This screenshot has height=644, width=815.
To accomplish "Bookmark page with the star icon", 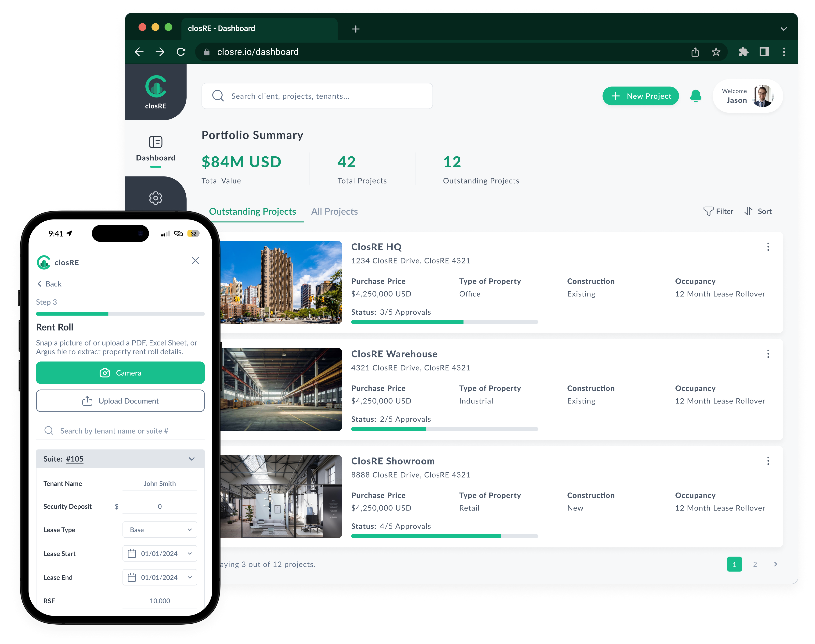I will click(x=716, y=52).
